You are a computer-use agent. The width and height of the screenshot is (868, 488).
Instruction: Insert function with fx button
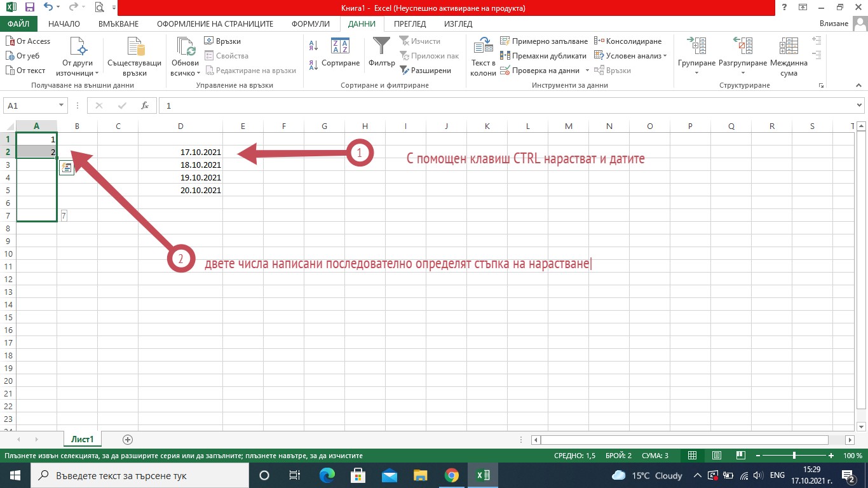pyautogui.click(x=145, y=105)
